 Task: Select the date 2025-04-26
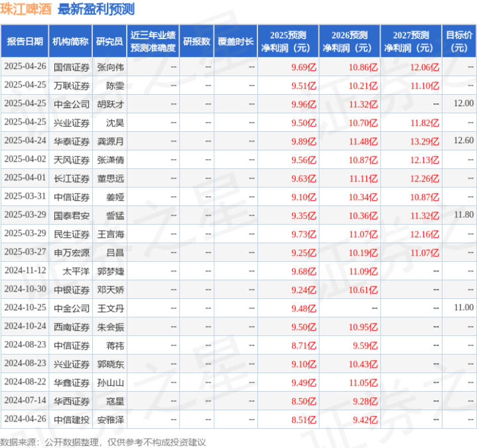pyautogui.click(x=25, y=66)
